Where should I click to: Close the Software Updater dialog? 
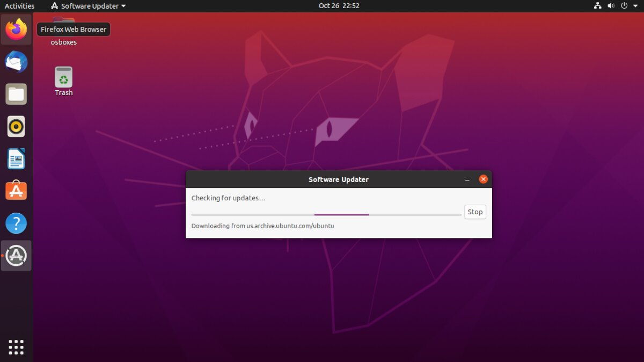tap(484, 179)
